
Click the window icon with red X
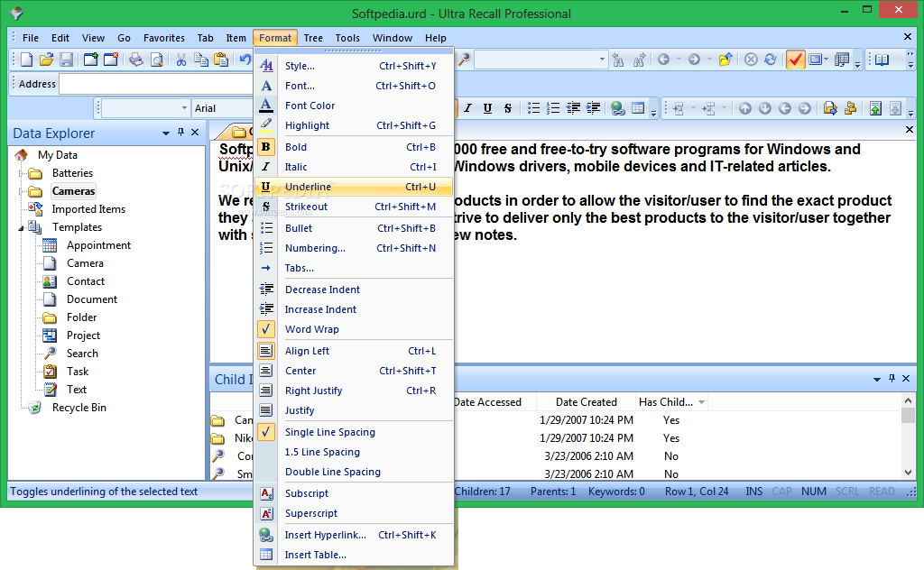point(111,60)
